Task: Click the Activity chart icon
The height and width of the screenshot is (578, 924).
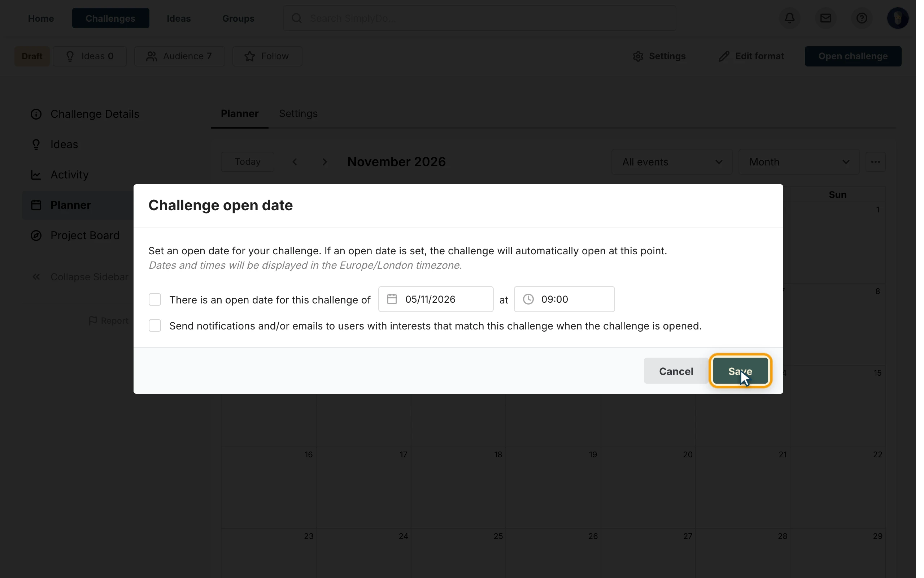Action: pos(36,175)
